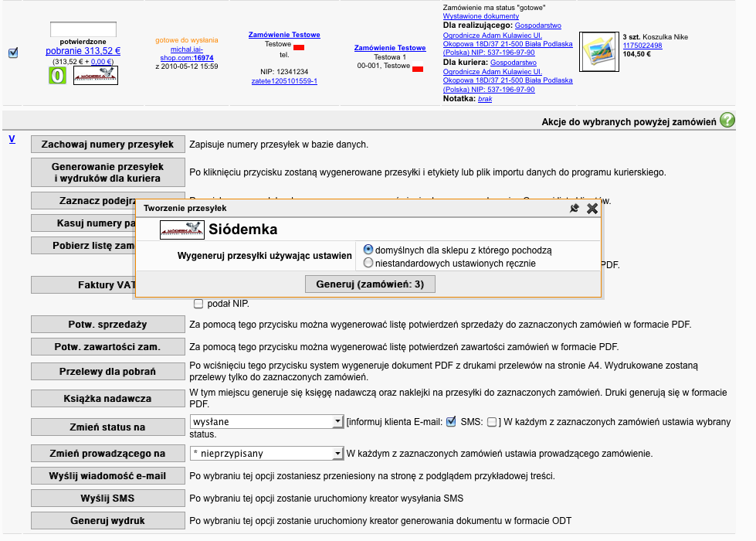Click the 'Potw. zawartości zam.' button
The height and width of the screenshot is (541, 756).
(x=108, y=346)
